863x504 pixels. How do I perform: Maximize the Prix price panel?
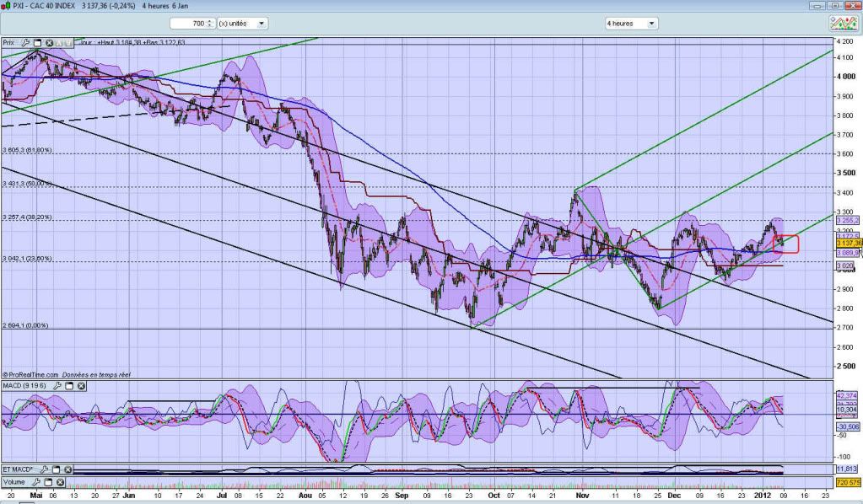click(x=38, y=42)
